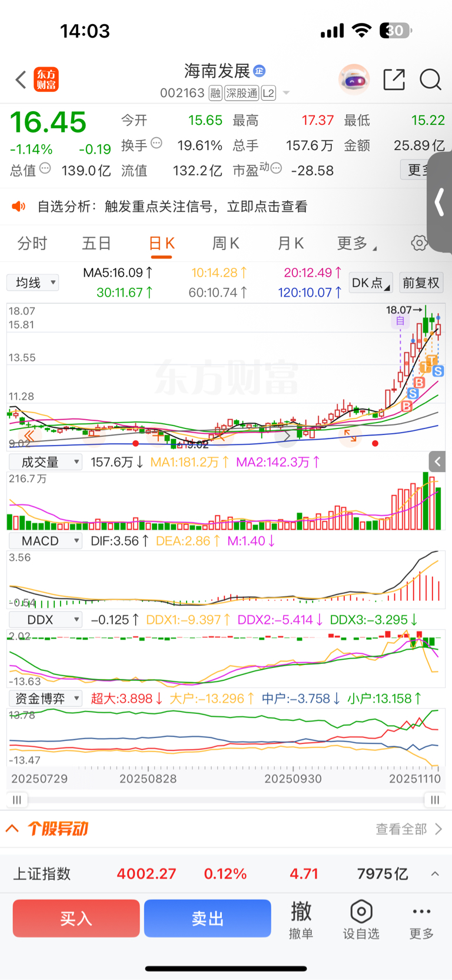The image size is (452, 980).
Task: Tap the share export icon
Action: pyautogui.click(x=394, y=79)
